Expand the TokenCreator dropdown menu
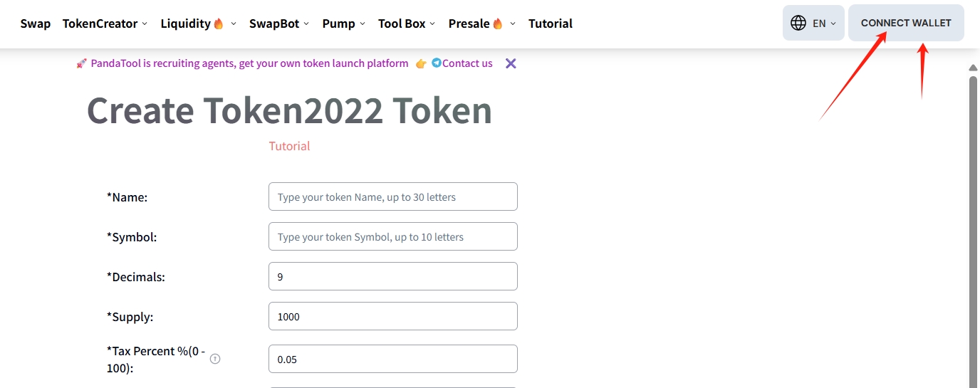The height and width of the screenshot is (388, 980). [x=105, y=23]
